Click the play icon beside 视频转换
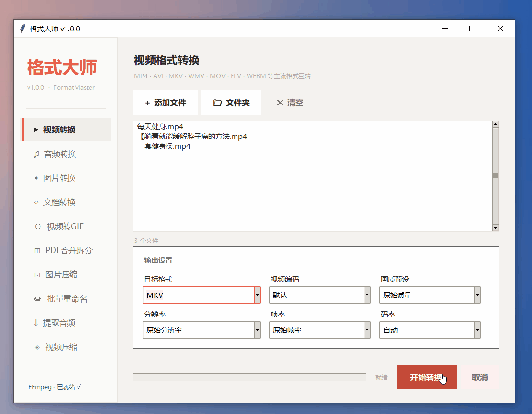532x414 pixels. coord(36,130)
